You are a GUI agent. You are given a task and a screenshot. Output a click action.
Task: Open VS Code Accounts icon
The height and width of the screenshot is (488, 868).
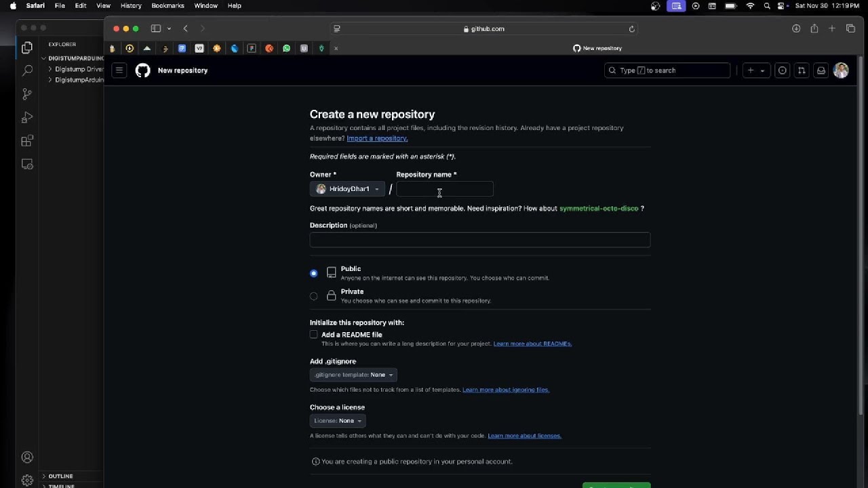27,457
